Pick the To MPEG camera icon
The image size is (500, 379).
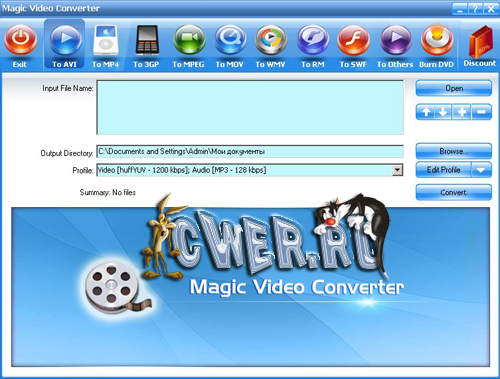pyautogui.click(x=189, y=40)
